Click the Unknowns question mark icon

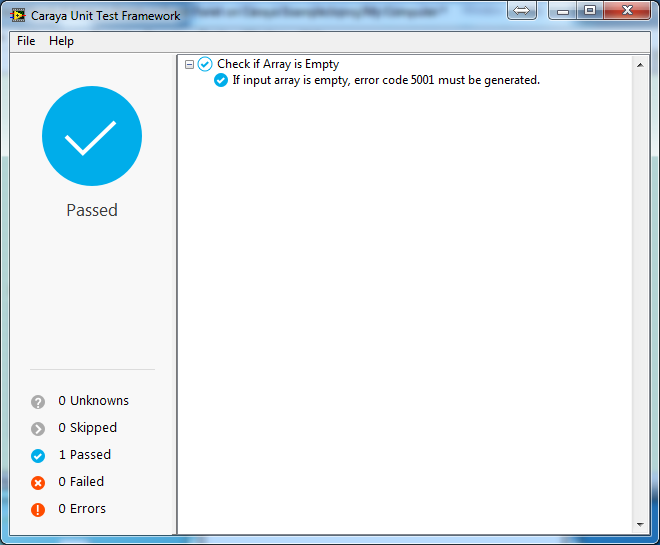click(x=38, y=402)
